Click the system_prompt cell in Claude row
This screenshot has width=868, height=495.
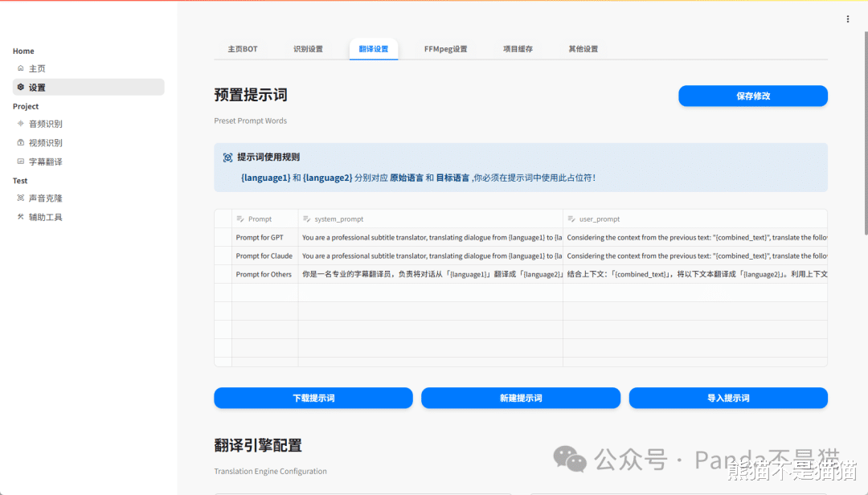tap(431, 256)
